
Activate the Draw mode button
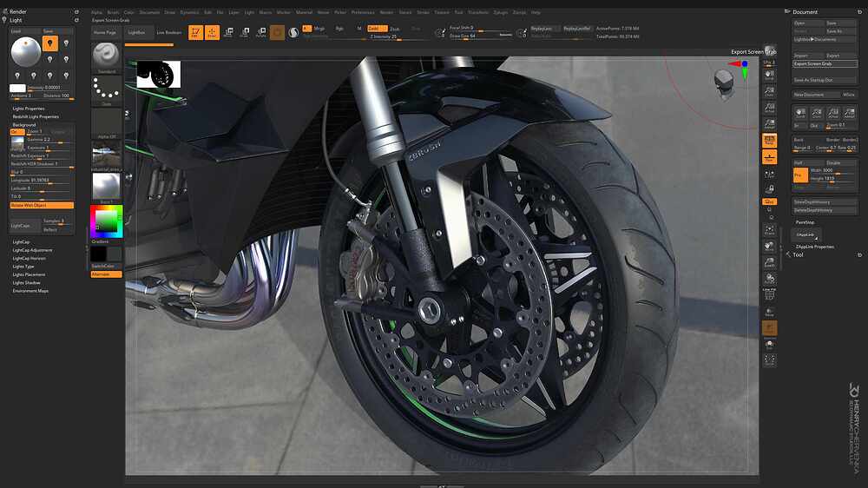[x=212, y=33]
